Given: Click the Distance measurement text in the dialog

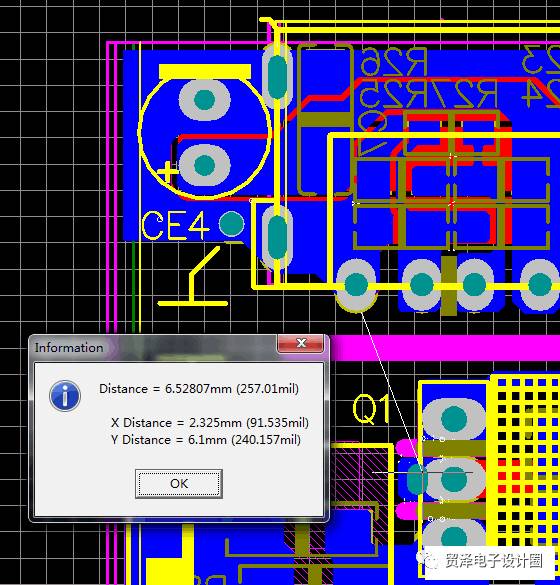Looking at the screenshot, I should pyautogui.click(x=199, y=389).
